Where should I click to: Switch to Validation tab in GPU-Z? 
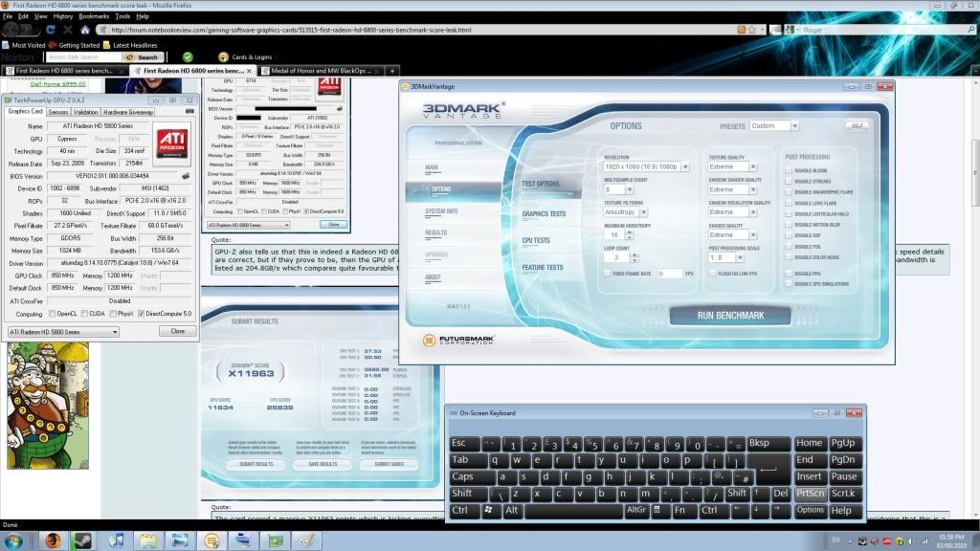85,112
